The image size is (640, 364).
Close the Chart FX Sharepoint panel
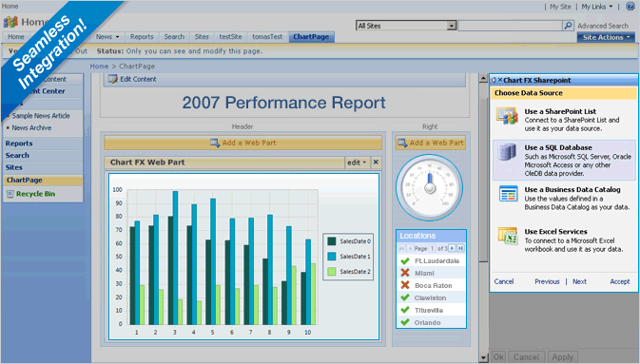500,80
